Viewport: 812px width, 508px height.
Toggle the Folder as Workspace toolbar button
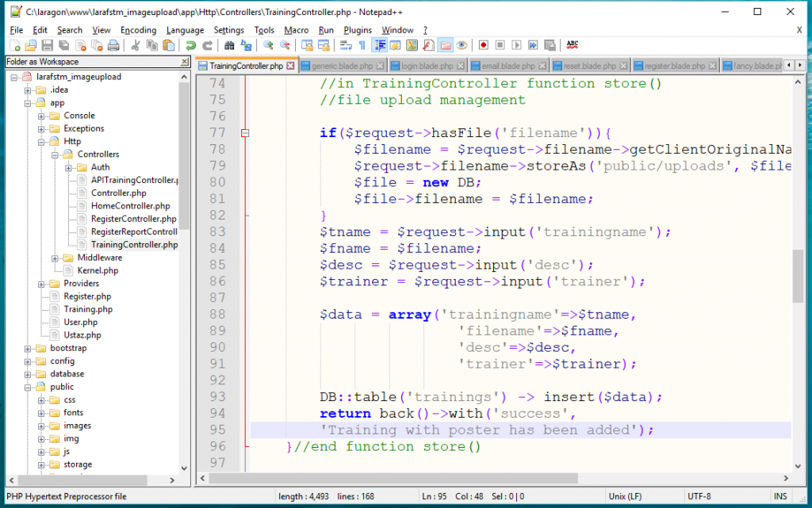point(445,45)
